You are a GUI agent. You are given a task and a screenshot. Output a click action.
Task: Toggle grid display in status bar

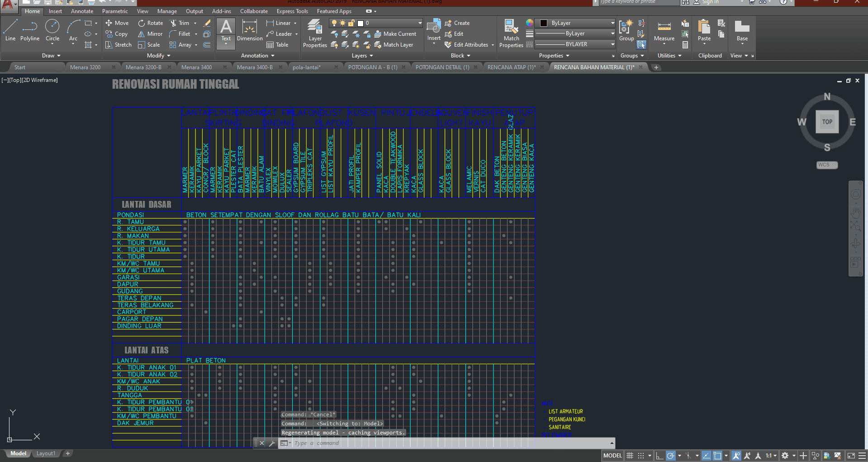pos(630,456)
